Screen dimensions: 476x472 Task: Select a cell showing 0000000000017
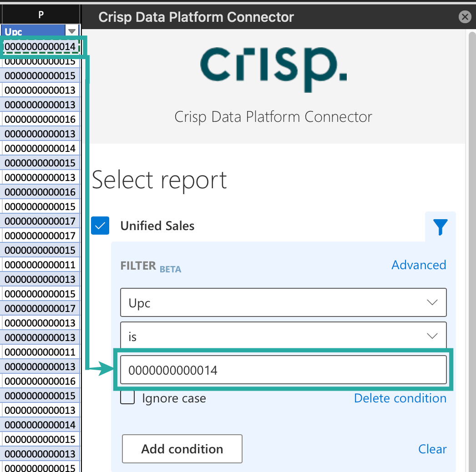coord(40,221)
